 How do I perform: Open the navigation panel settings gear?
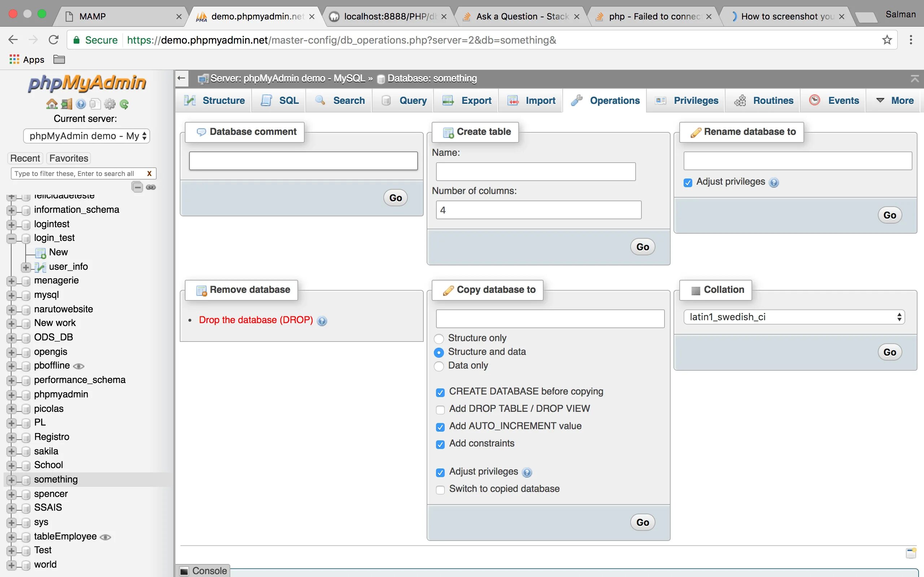click(110, 104)
